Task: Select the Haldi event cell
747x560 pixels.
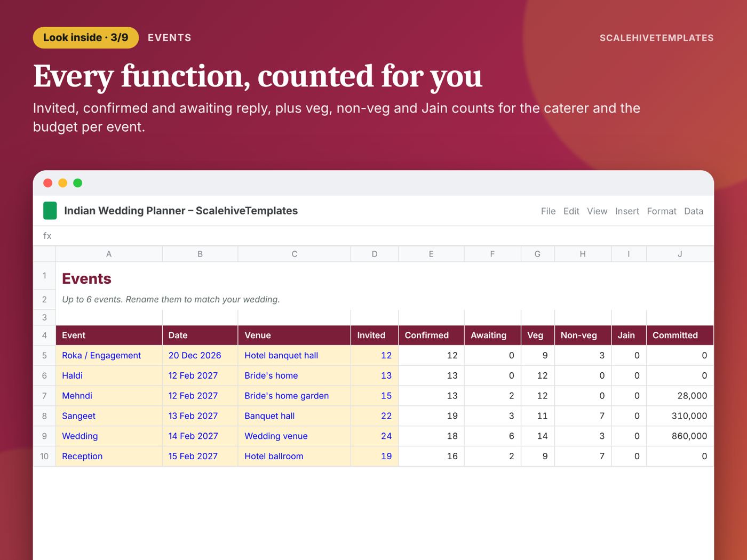Action: coord(109,376)
